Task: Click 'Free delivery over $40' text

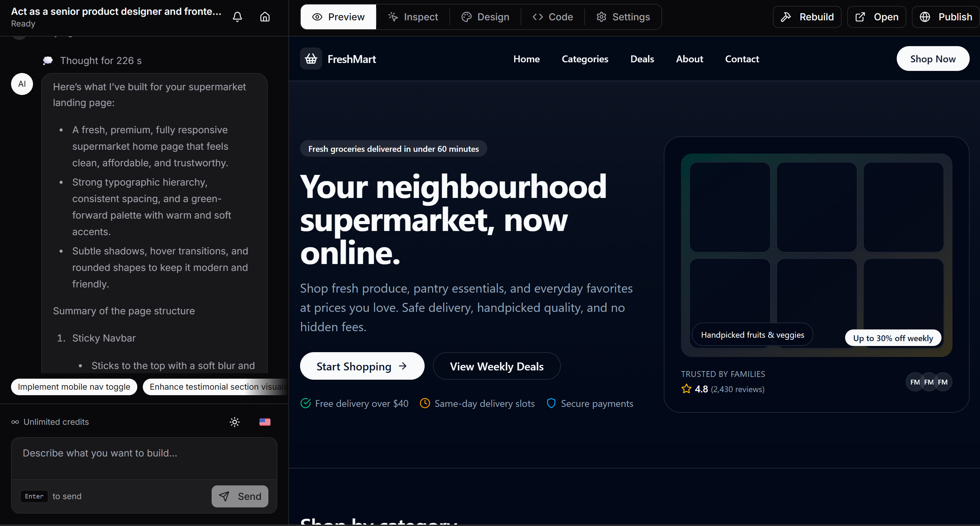Action: [362, 403]
